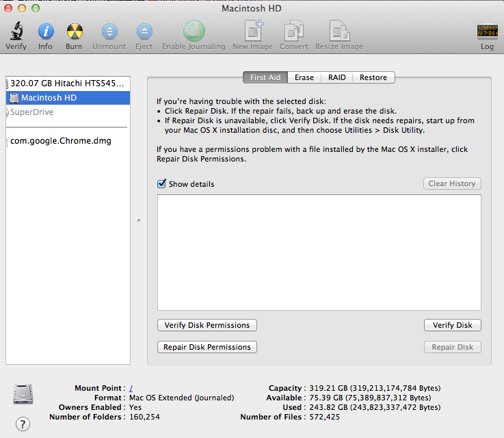Viewport: 504px width, 438px height.
Task: Click the Format value Mac OS Extended (Journaled)
Action: click(x=182, y=398)
